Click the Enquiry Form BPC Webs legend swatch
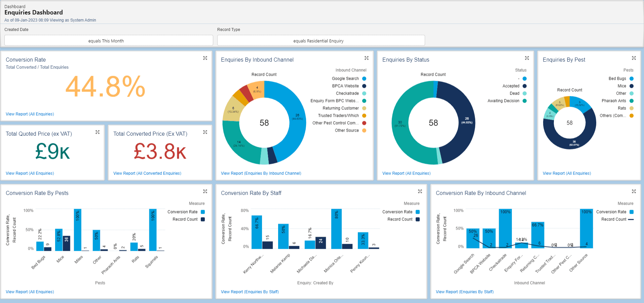 coord(364,101)
